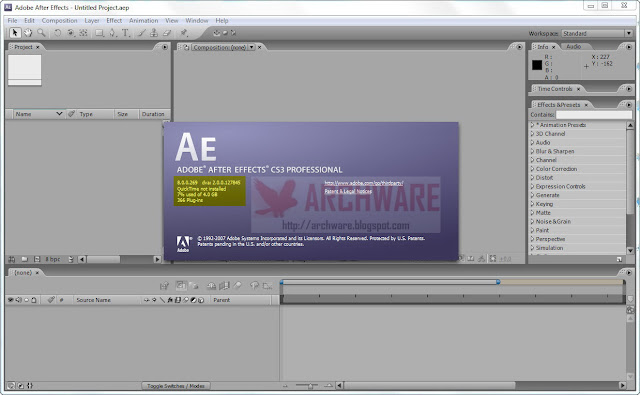The image size is (640, 395).
Task: Click Interpret Footage icon in Project panel
Action: pos(12,259)
